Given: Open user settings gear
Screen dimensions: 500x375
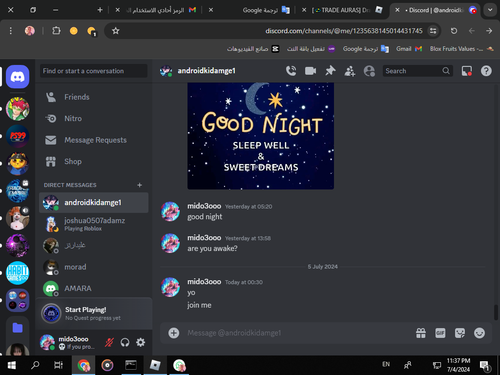Looking at the screenshot, I should pyautogui.click(x=141, y=342).
